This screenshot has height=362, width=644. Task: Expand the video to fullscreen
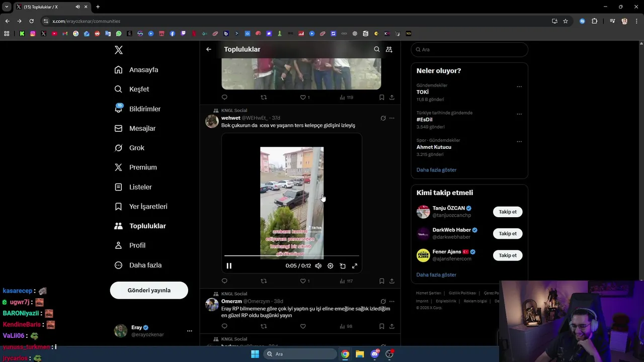click(355, 266)
